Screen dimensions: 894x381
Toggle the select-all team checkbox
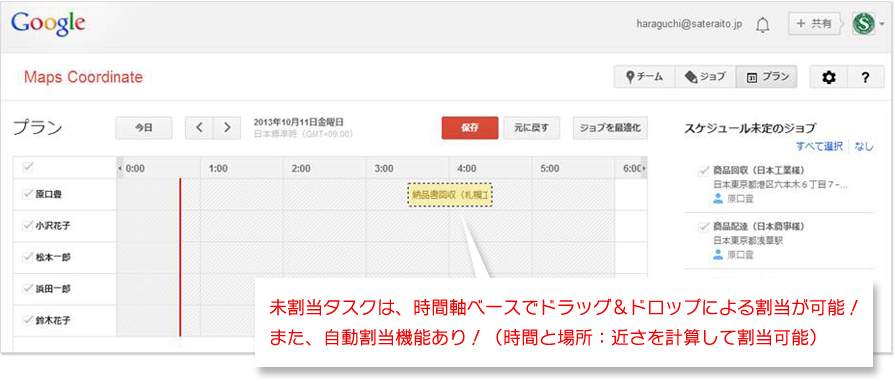click(27, 168)
